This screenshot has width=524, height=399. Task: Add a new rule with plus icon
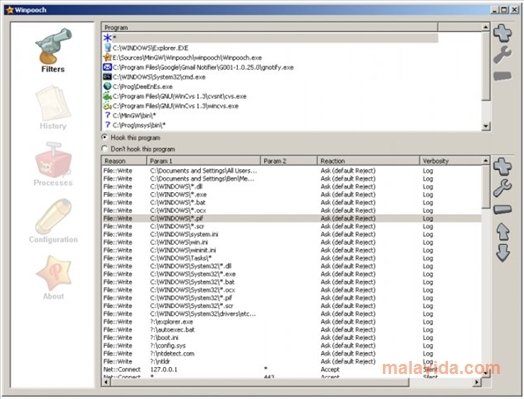pyautogui.click(x=502, y=166)
